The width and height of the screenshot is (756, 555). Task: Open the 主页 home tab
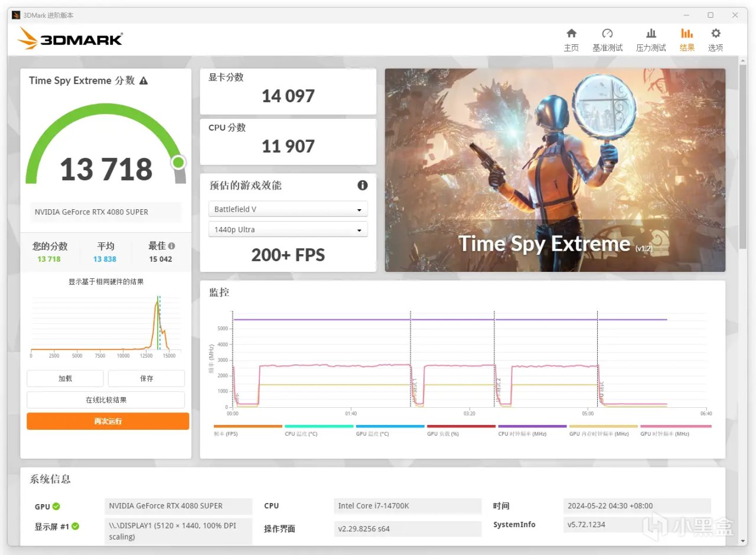(571, 40)
